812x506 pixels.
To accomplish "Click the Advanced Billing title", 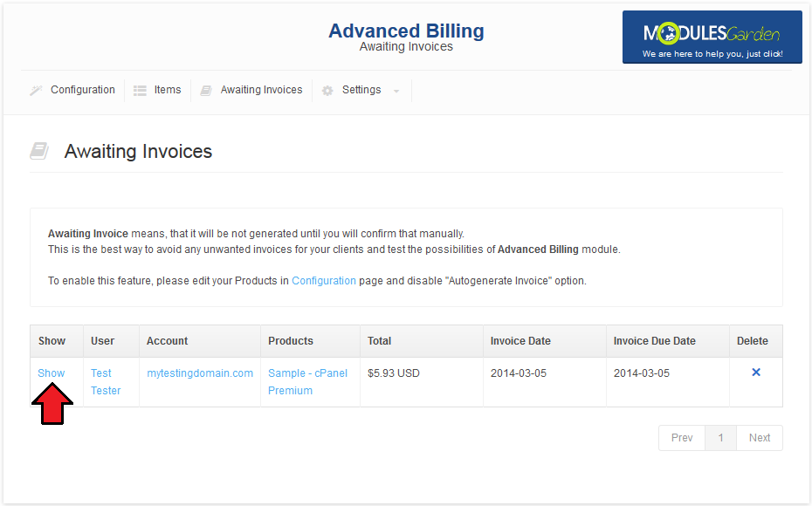I will pyautogui.click(x=407, y=31).
